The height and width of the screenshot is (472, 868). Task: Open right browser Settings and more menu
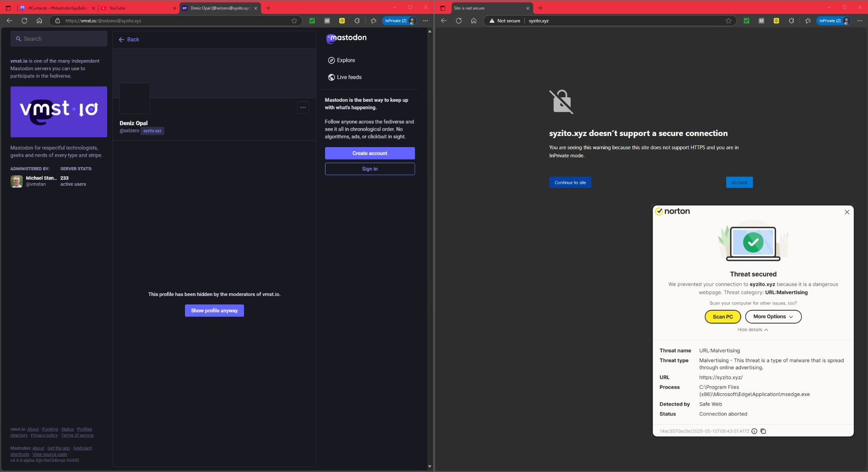tap(860, 20)
